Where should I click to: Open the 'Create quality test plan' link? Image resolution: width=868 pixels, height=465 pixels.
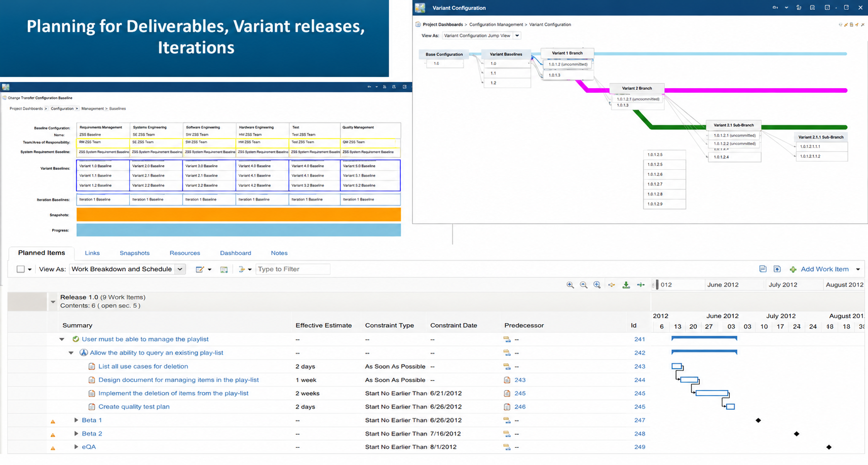click(134, 407)
